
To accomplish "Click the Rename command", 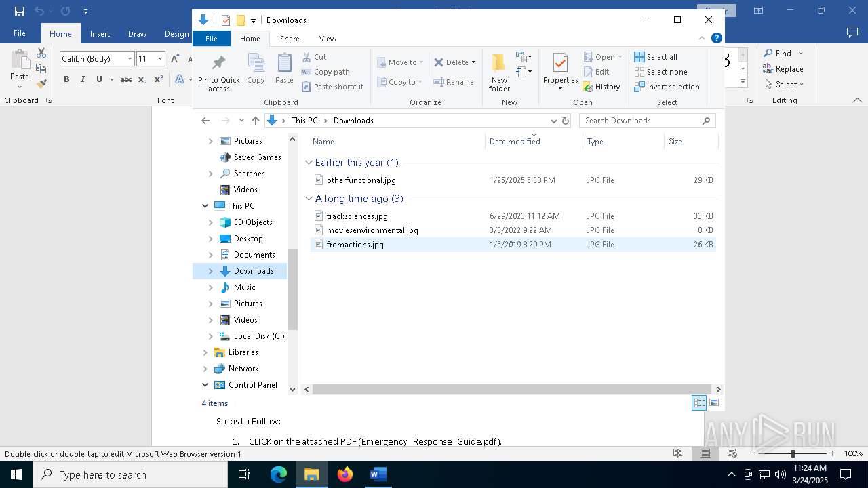I will click(454, 82).
